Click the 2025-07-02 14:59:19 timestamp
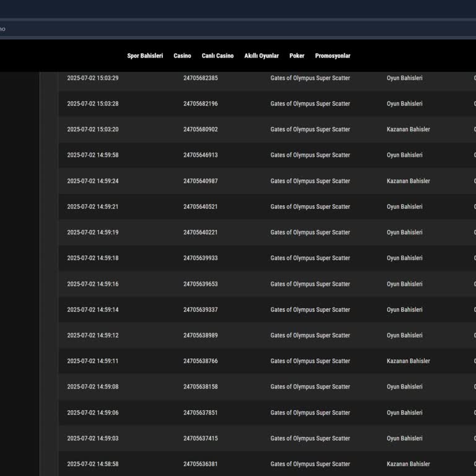 coord(93,232)
